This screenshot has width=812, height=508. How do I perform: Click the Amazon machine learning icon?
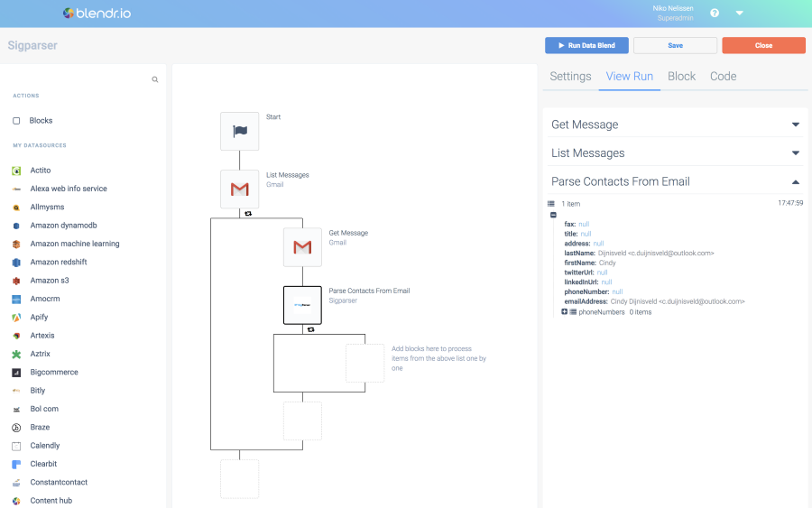pos(16,244)
